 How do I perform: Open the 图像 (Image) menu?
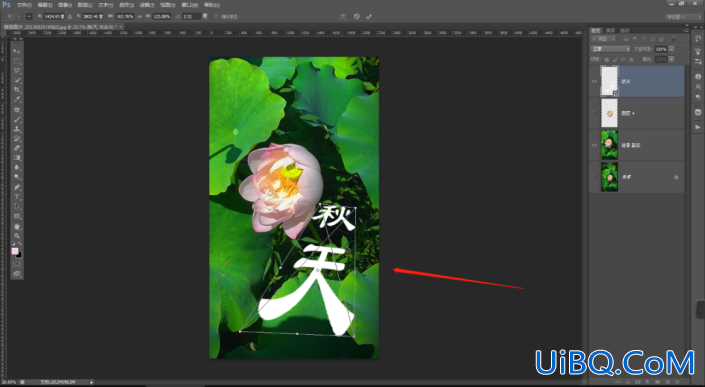coord(65,5)
